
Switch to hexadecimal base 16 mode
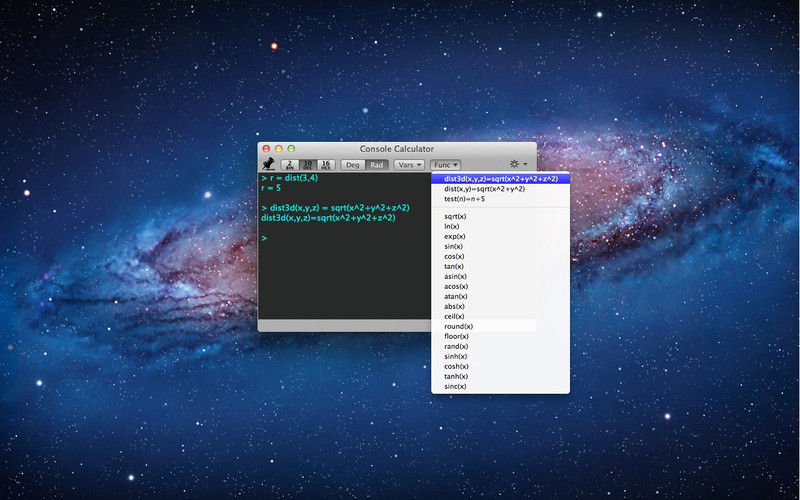[326, 165]
